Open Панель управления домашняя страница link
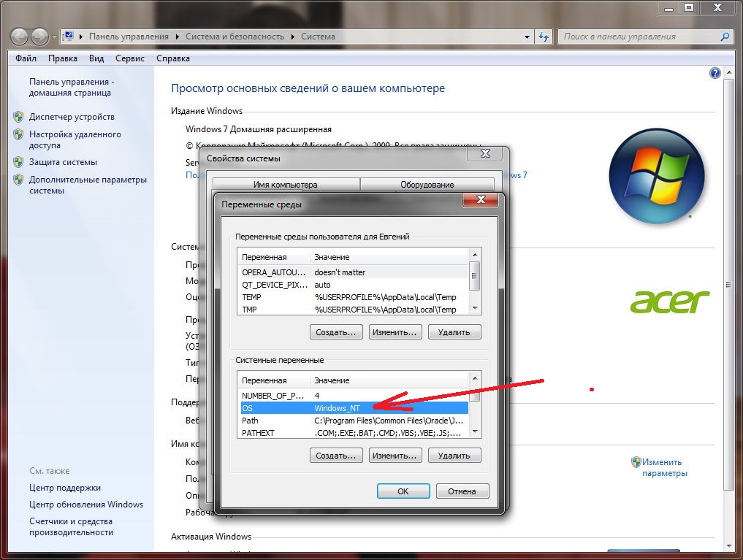The width and height of the screenshot is (743, 560). [x=72, y=87]
